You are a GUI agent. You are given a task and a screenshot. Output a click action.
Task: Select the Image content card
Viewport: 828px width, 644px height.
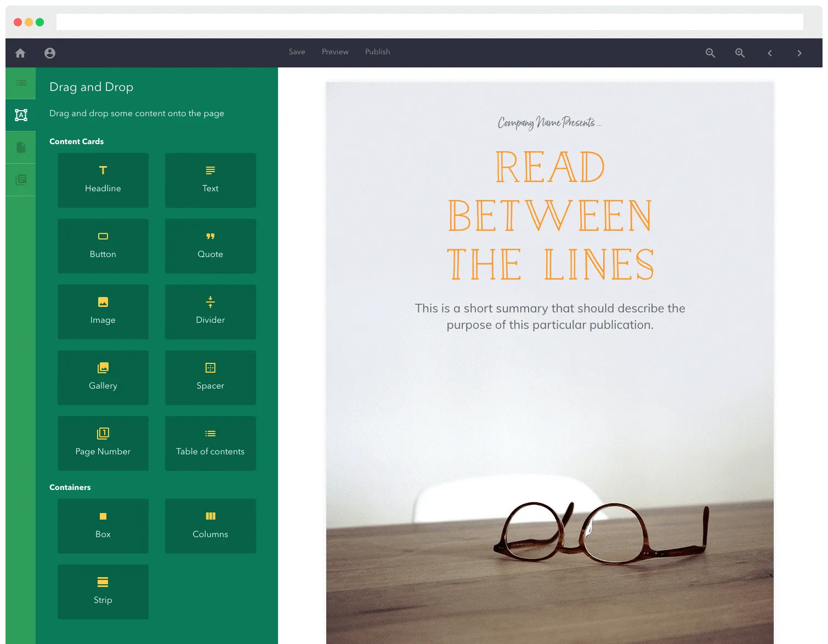click(103, 312)
